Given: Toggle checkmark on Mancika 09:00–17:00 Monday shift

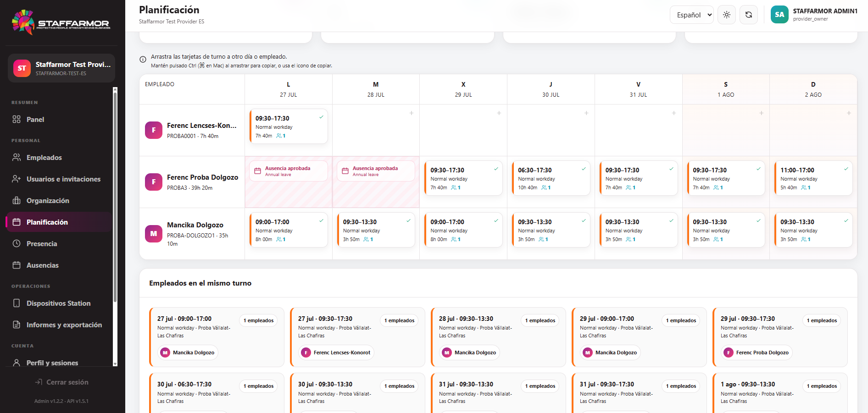Looking at the screenshot, I should point(321,221).
